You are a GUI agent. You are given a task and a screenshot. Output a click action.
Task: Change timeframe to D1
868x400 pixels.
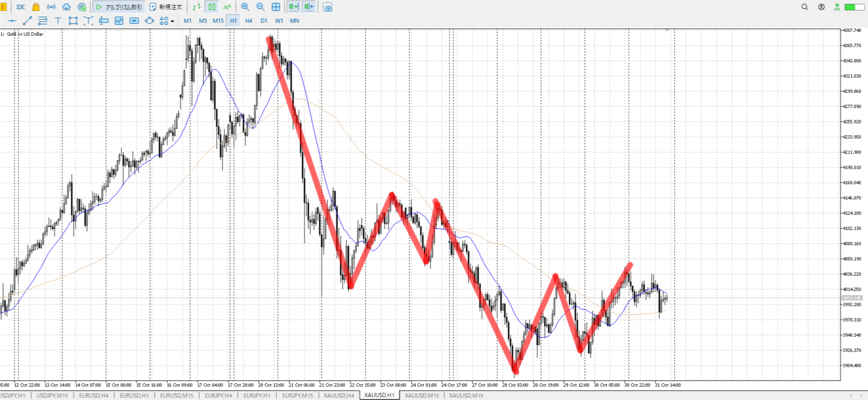coord(264,21)
